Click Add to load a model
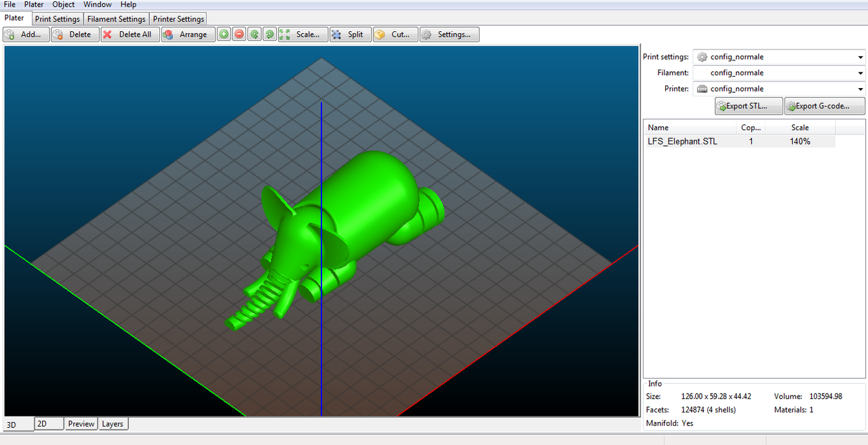Viewport: 868px width, 445px height. pos(26,35)
